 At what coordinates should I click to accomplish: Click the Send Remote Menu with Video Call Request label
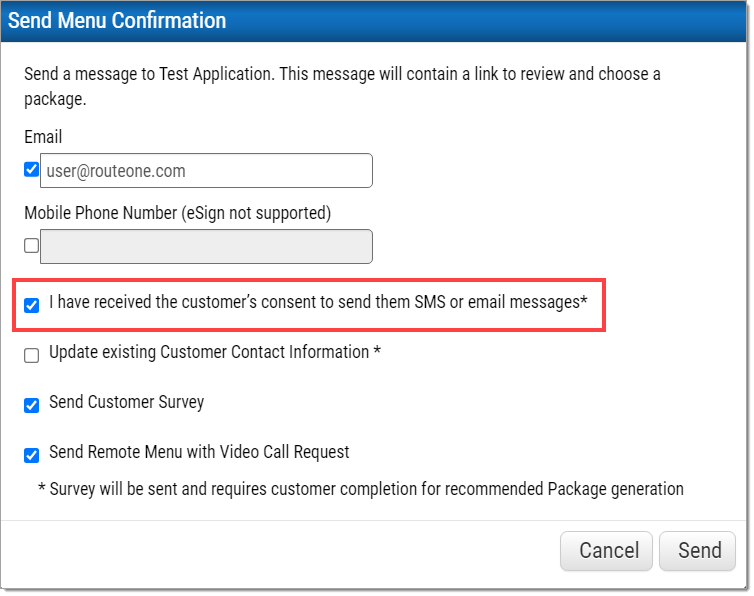coord(199,452)
